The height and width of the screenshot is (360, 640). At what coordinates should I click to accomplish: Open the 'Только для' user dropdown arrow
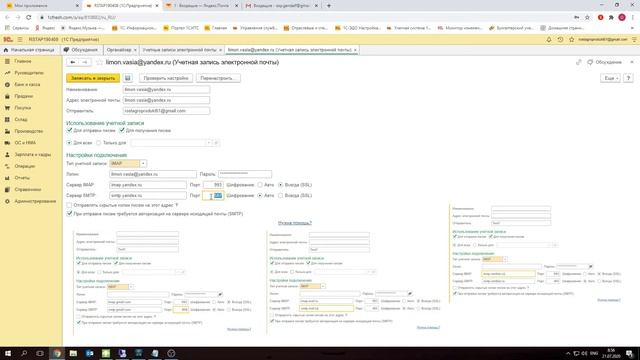(x=209, y=143)
